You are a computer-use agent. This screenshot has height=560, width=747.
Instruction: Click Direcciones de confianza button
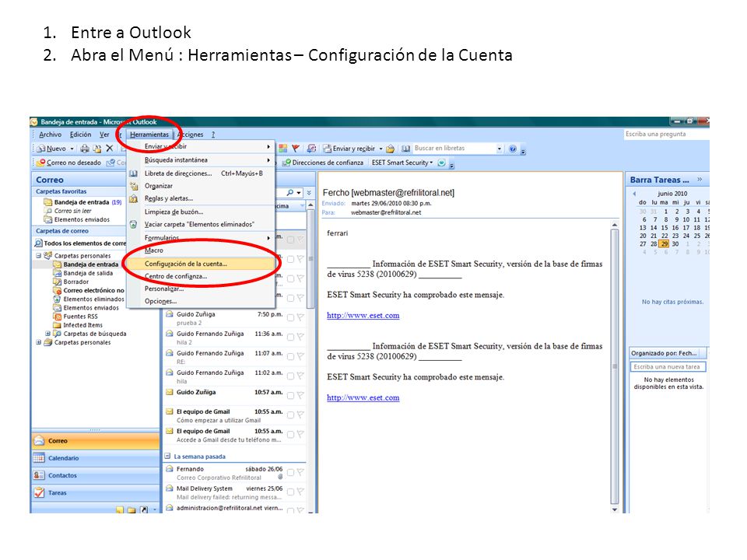pos(323,163)
